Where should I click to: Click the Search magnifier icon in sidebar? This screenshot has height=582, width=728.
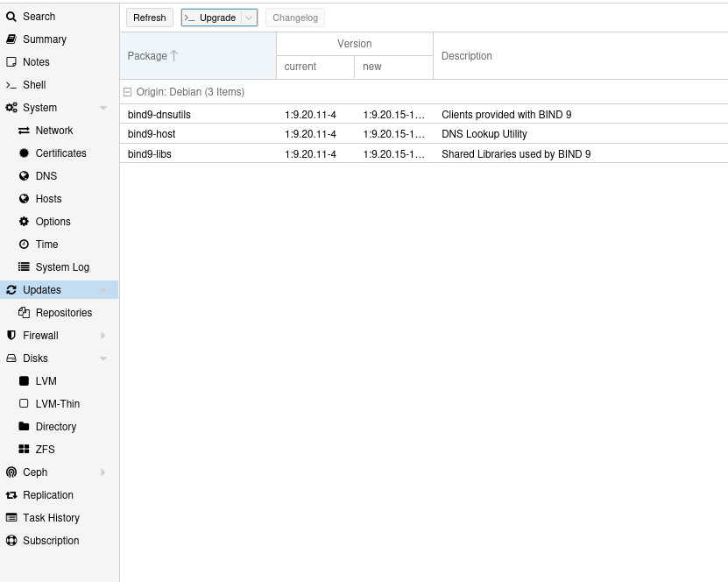(x=11, y=17)
